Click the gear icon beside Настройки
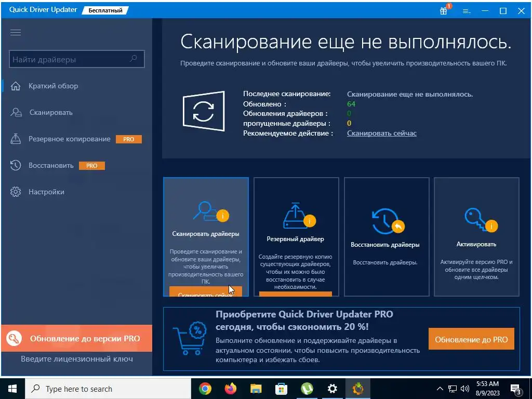532x399 pixels. (16, 192)
